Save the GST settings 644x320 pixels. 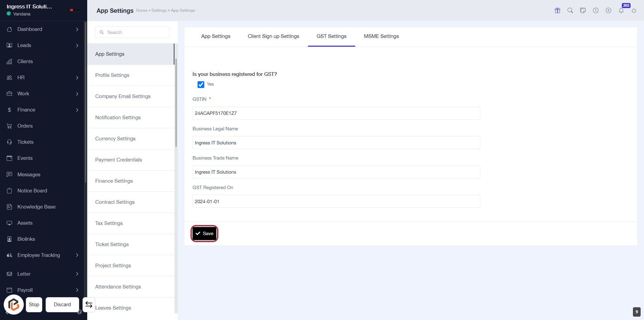[204, 233]
